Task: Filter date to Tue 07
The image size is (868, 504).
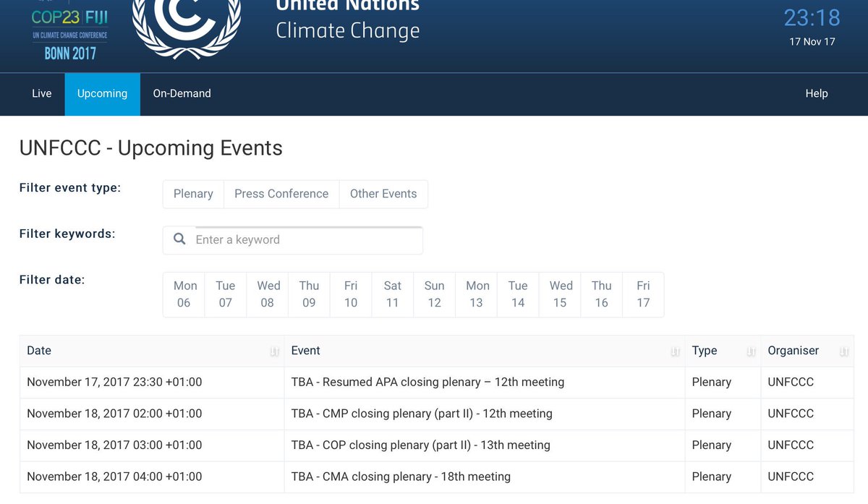Action: 226,294
